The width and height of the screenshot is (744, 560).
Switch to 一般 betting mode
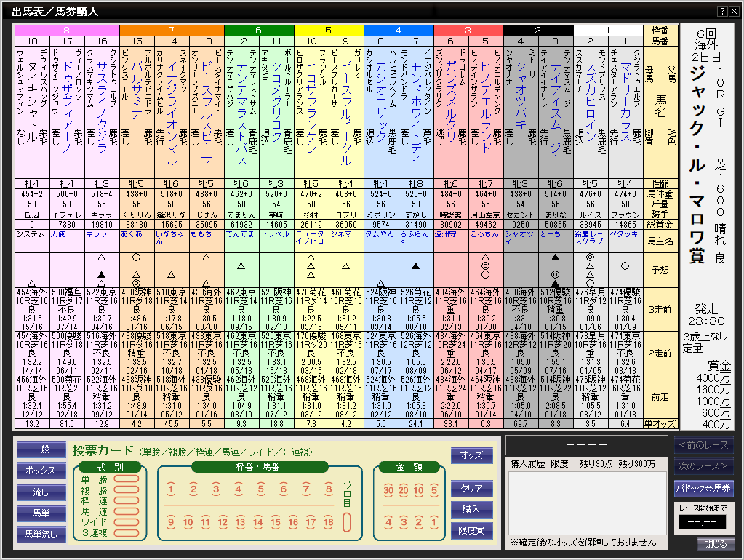(41, 450)
